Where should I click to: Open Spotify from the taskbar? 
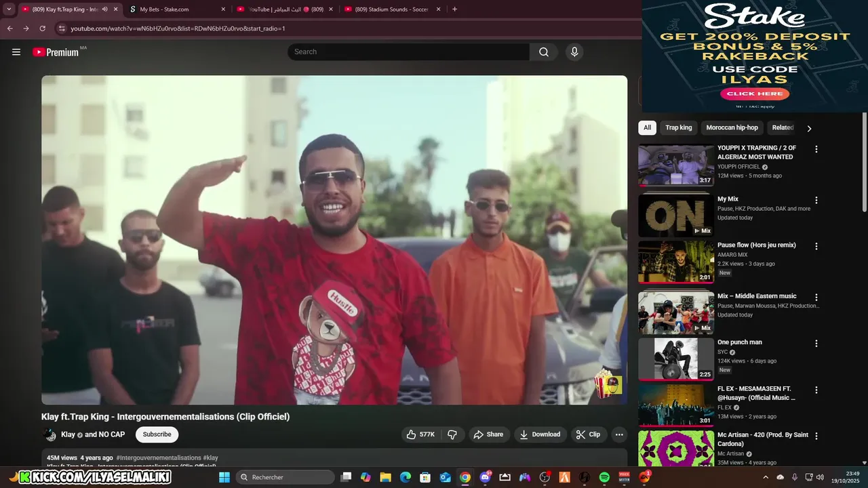click(x=604, y=477)
